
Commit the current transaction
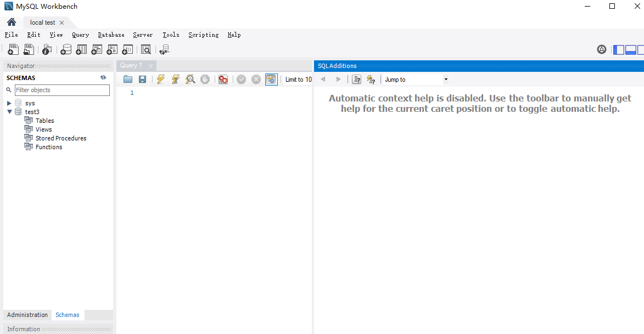[241, 79]
